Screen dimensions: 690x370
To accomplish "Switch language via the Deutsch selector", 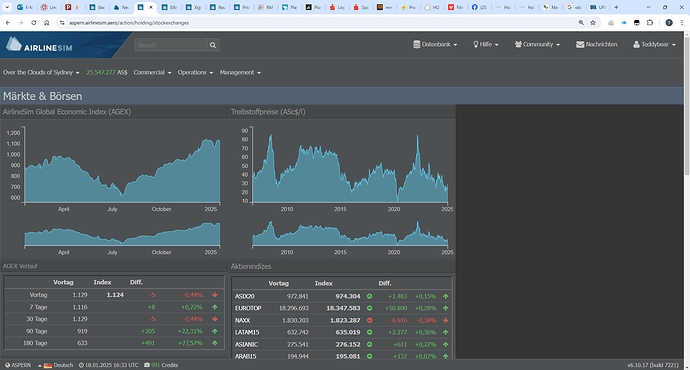I will pos(55,365).
